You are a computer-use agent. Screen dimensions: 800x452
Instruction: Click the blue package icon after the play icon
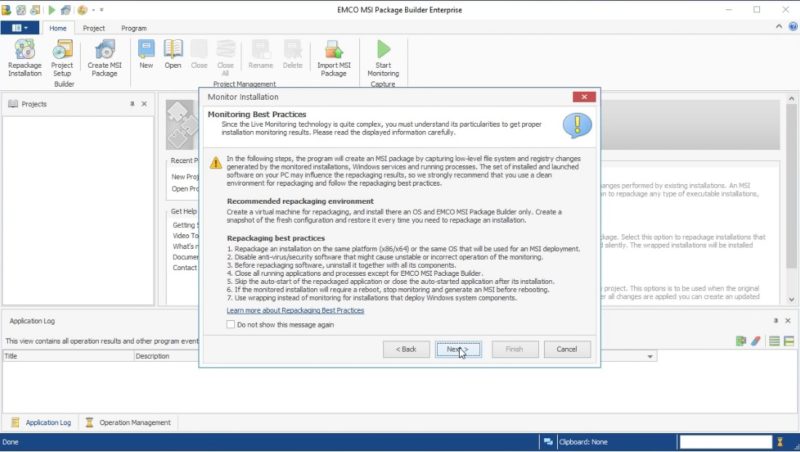coord(66,10)
